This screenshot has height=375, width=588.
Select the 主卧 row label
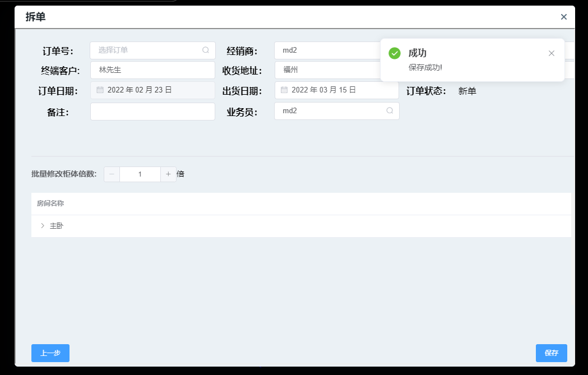click(x=57, y=226)
